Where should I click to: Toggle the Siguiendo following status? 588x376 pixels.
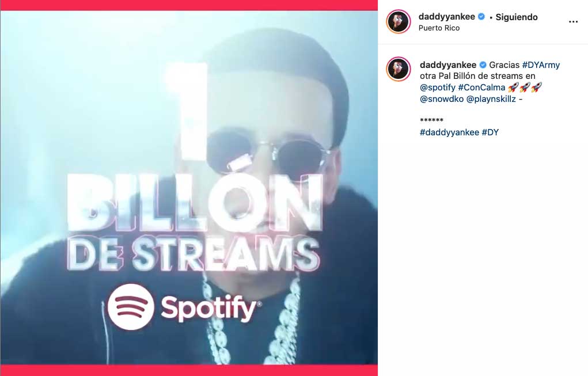coord(517,17)
